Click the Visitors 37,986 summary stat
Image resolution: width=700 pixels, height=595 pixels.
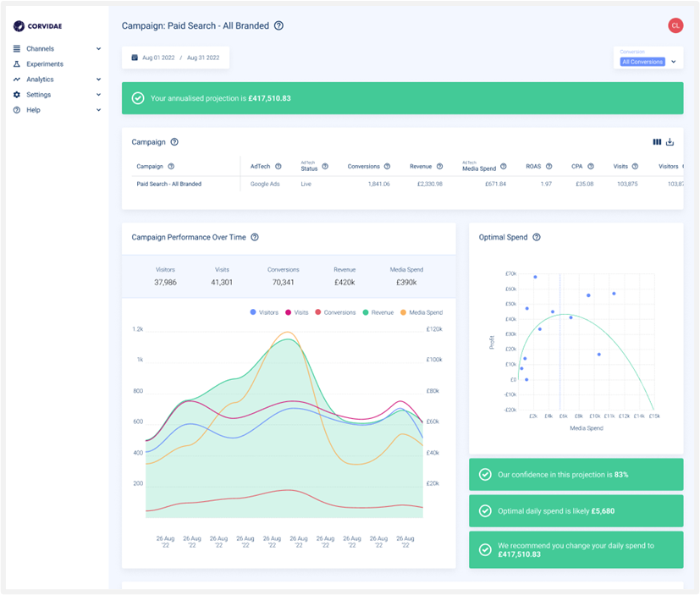pyautogui.click(x=165, y=276)
